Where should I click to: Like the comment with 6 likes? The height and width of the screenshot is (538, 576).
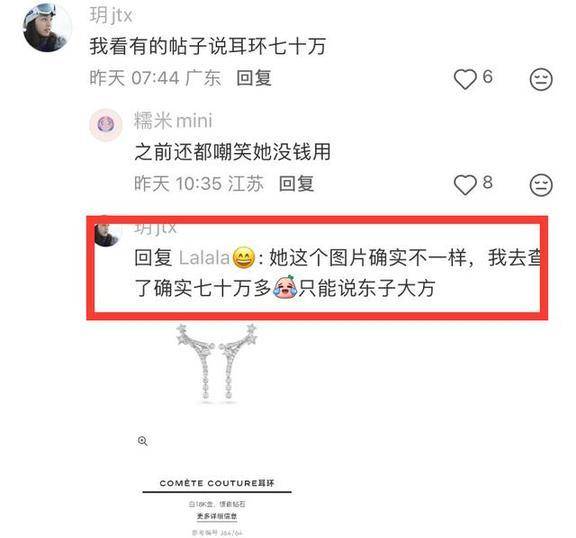465,79
